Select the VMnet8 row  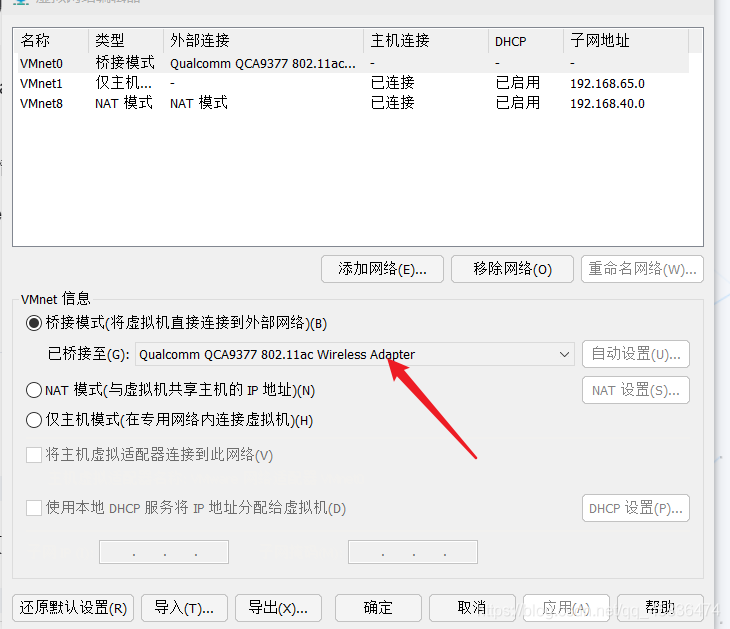pos(353,103)
